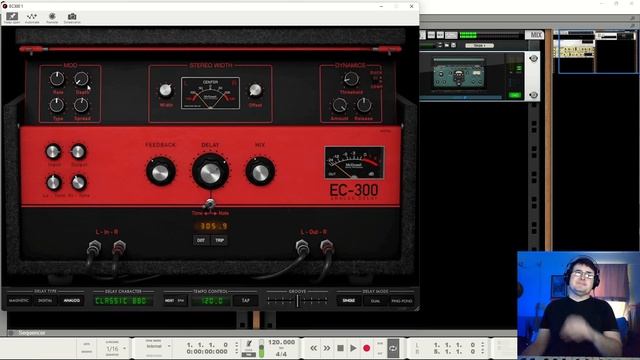This screenshot has height=360, width=640.
Task: Start playback with the play button
Action: [353, 348]
